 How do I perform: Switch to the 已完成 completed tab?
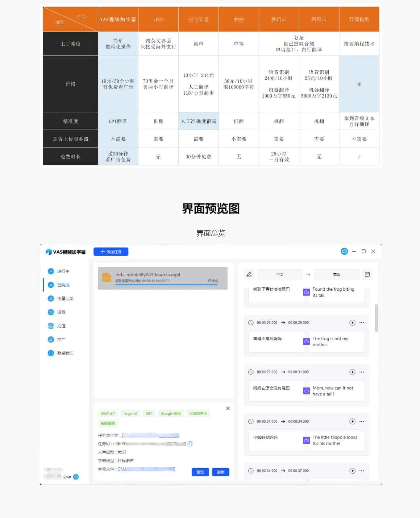[x=63, y=285]
